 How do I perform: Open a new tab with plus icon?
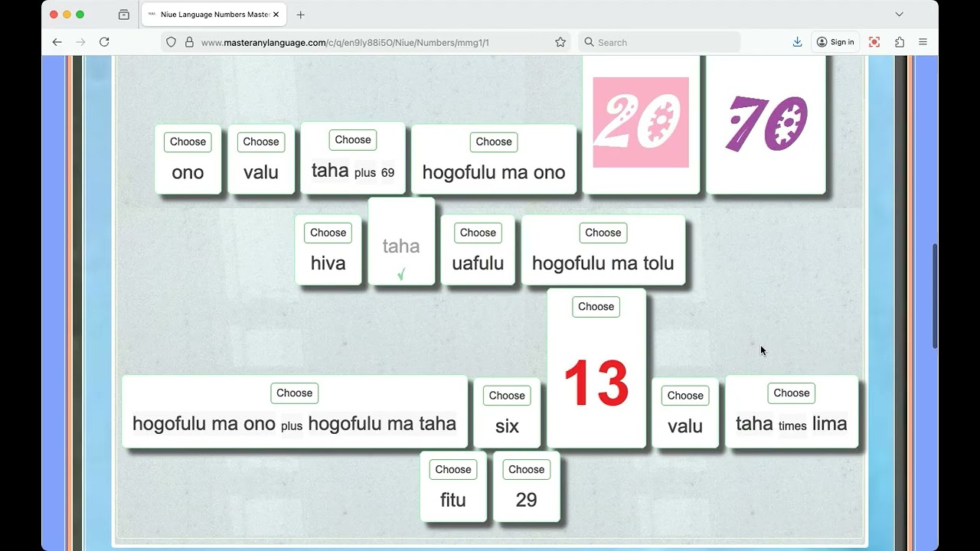pos(300,15)
